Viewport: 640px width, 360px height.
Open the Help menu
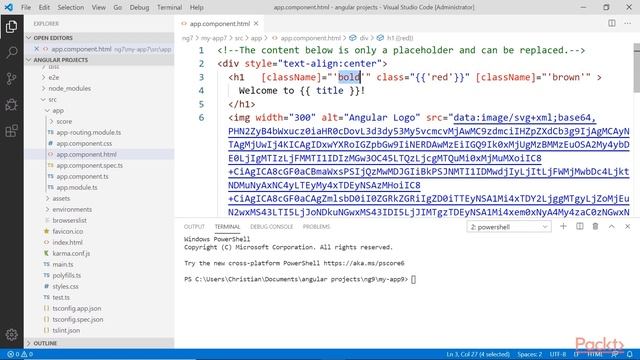[x=196, y=7]
